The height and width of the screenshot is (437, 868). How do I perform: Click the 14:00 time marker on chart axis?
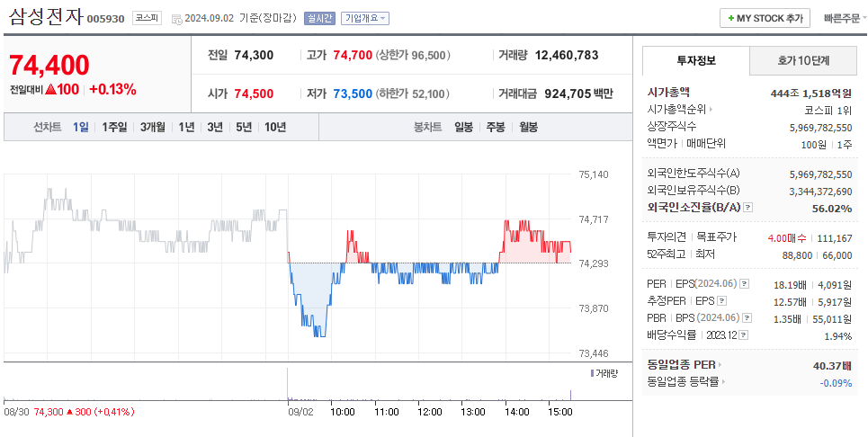516,412
